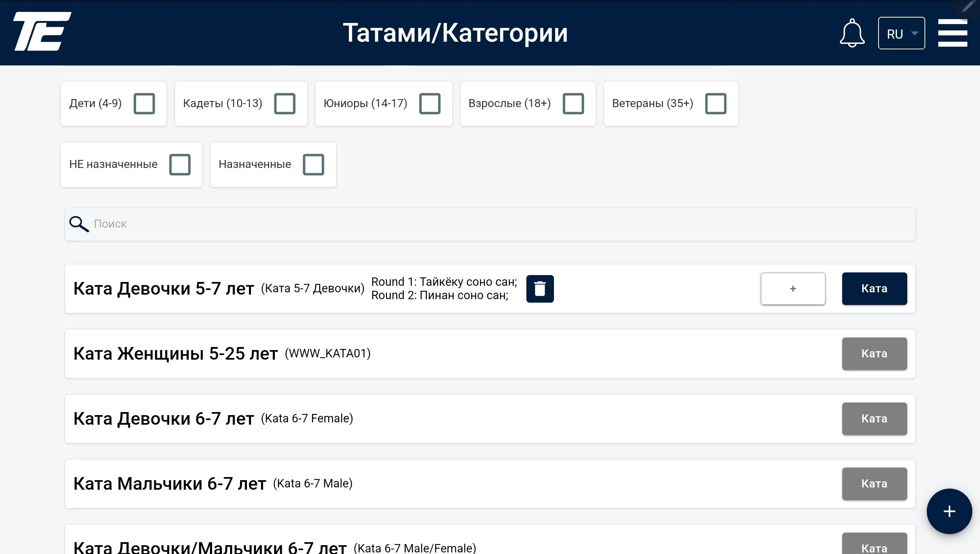980x554 pixels.
Task: Click the Ката Девочки/Мальчики 6-7 лет title
Action: [x=210, y=547]
